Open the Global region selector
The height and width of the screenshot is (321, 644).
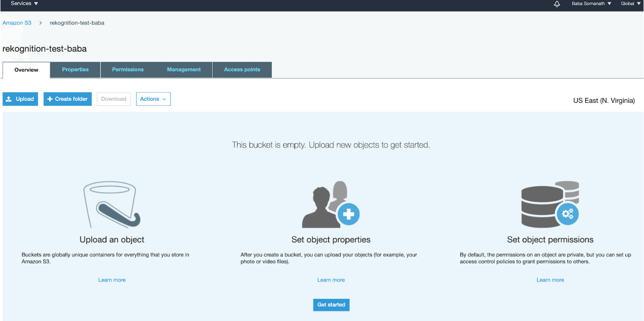pyautogui.click(x=630, y=4)
